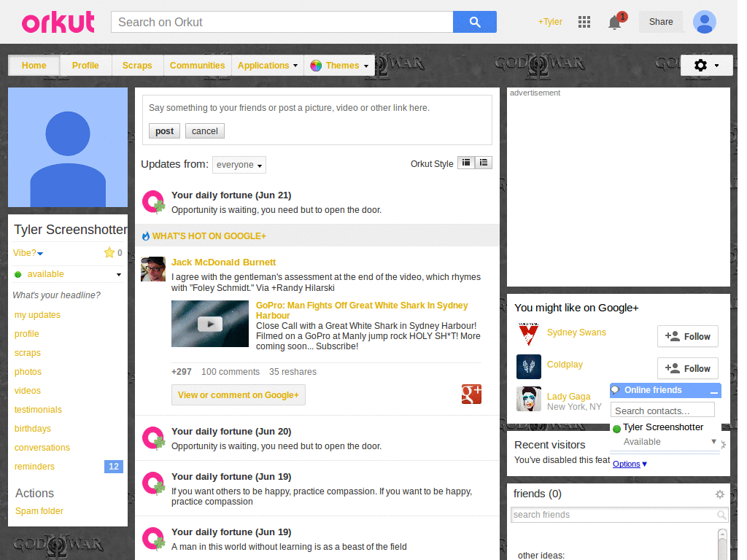Open the chat Options dropdown
747x560 pixels.
tap(630, 464)
